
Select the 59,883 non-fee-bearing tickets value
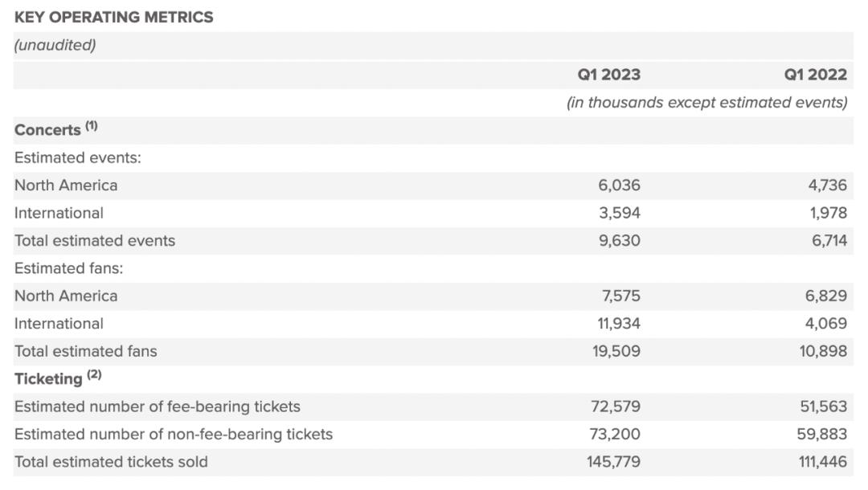[x=822, y=434]
